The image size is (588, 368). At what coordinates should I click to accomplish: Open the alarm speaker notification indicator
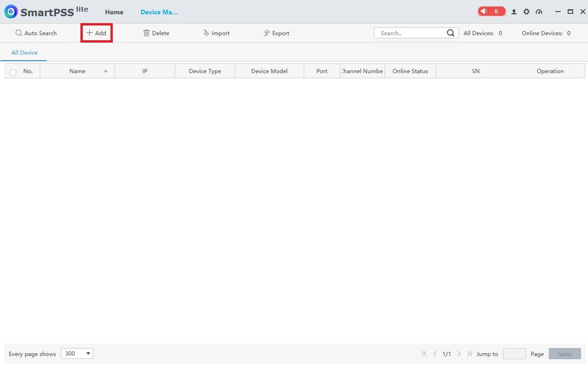[x=491, y=11]
